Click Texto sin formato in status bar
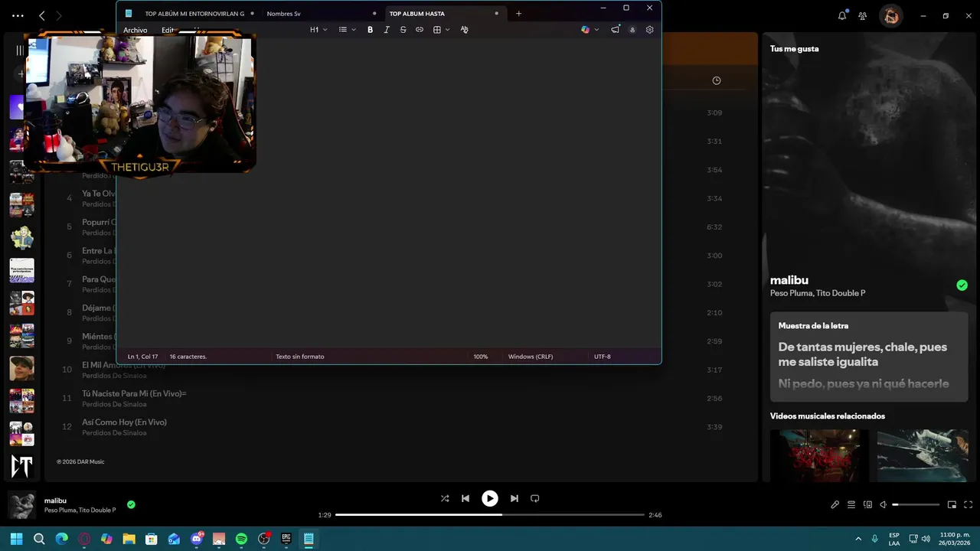980x551 pixels. [300, 357]
